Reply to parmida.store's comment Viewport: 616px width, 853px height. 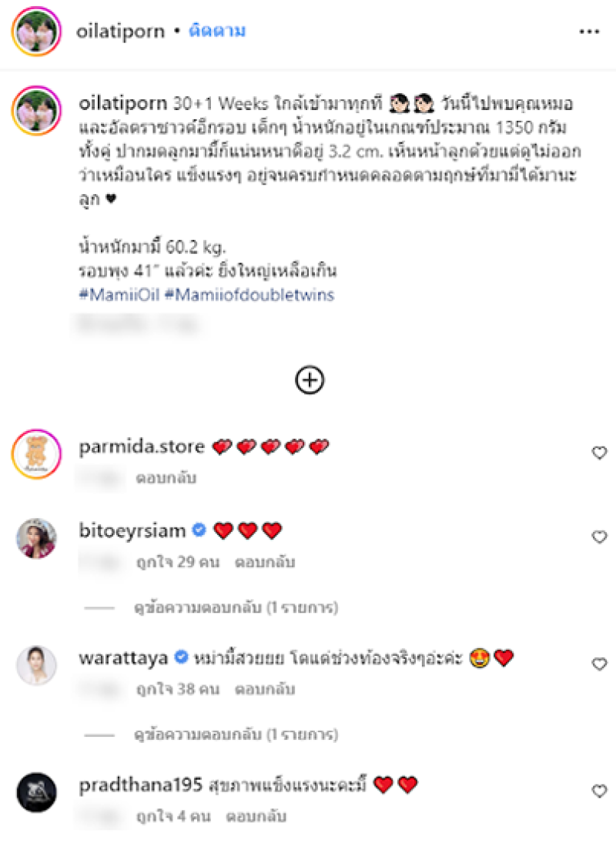[166, 477]
